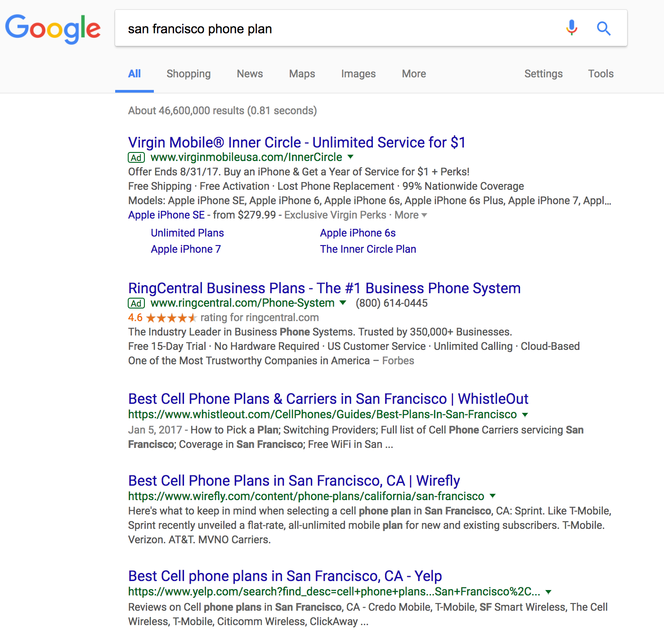Viewport: 664px width, 644px height.
Task: Click the Google logo
Action: pos(53,28)
